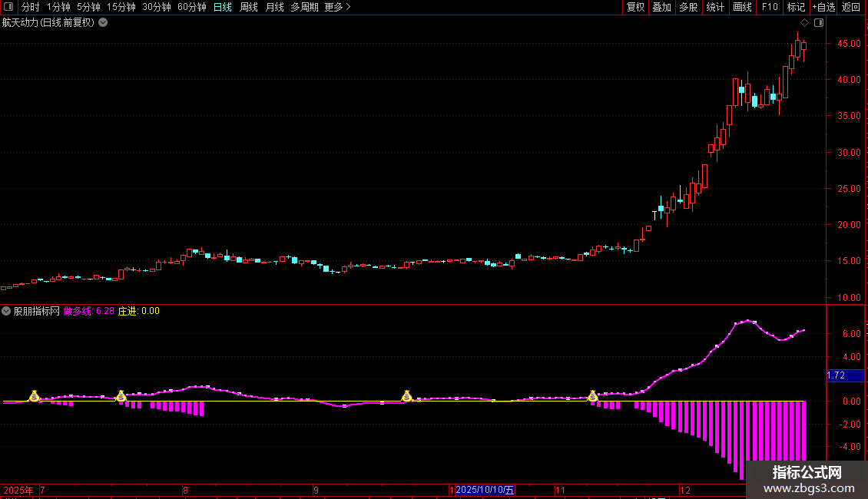Click the 1.72 value tag on indicator axis
Viewport: 868px width, 499px height.
click(x=845, y=375)
